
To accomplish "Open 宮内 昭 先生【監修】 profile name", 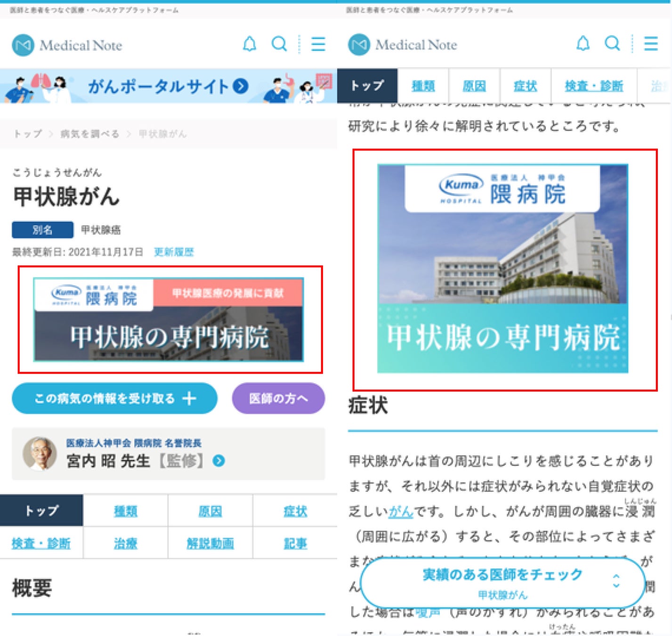I will (135, 461).
